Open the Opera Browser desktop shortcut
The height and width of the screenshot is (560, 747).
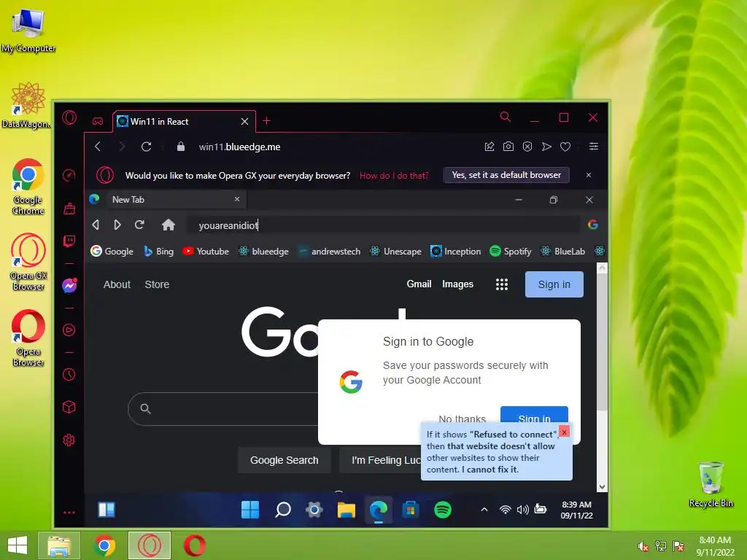(x=28, y=338)
